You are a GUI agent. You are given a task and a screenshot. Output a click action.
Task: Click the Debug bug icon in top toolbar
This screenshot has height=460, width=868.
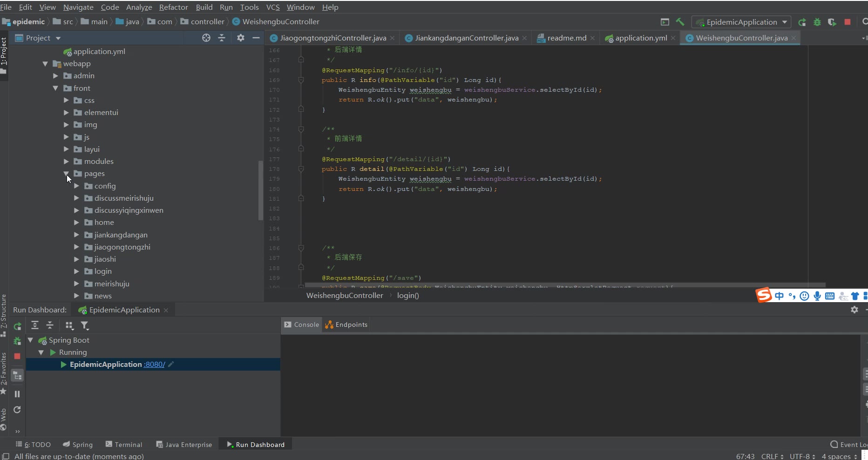(817, 22)
